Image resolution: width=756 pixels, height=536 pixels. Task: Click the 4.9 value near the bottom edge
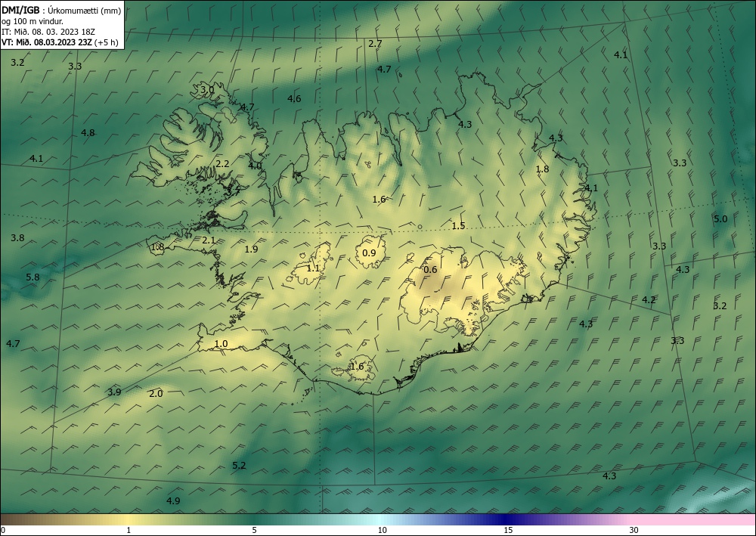click(x=173, y=500)
